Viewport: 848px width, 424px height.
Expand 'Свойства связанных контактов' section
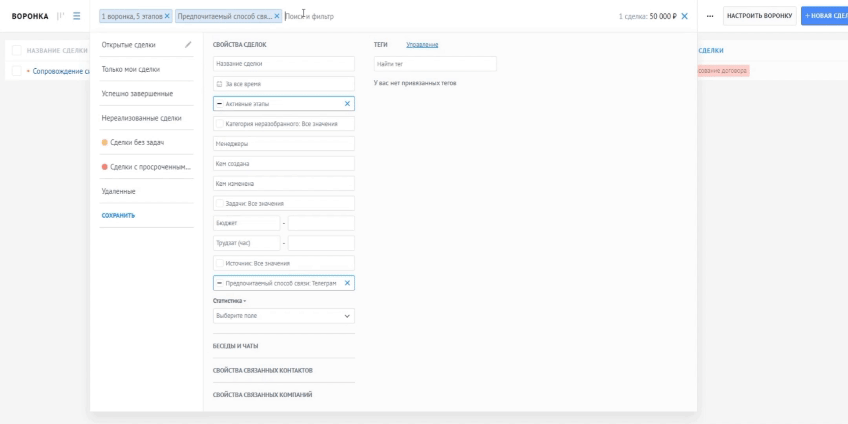[263, 370]
